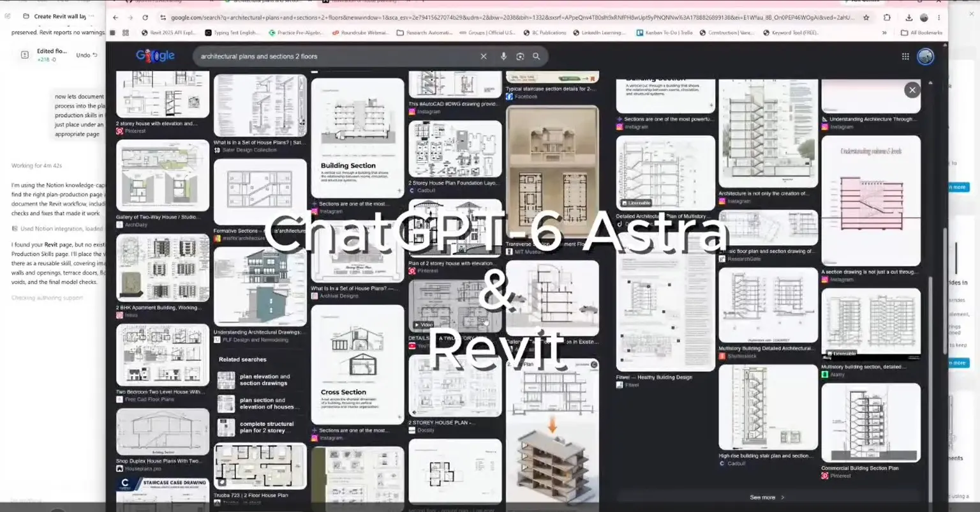Click the browser forward arrow
The image size is (980, 512).
point(130,17)
